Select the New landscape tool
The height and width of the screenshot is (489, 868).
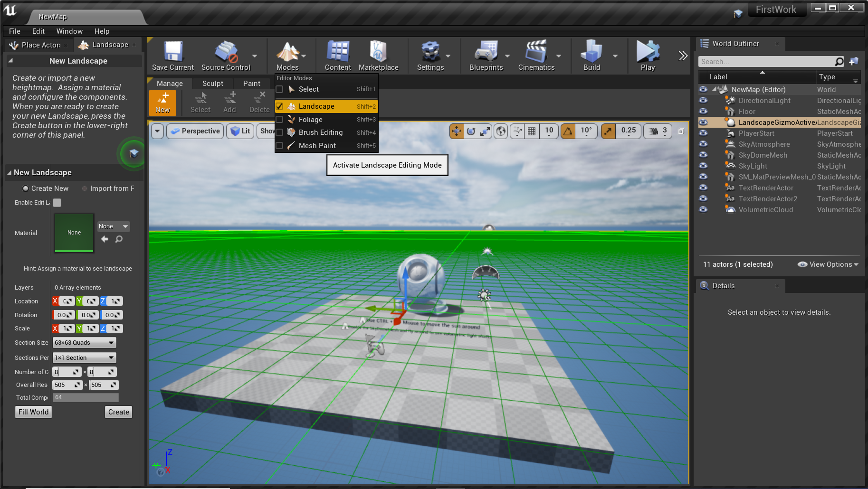click(162, 103)
